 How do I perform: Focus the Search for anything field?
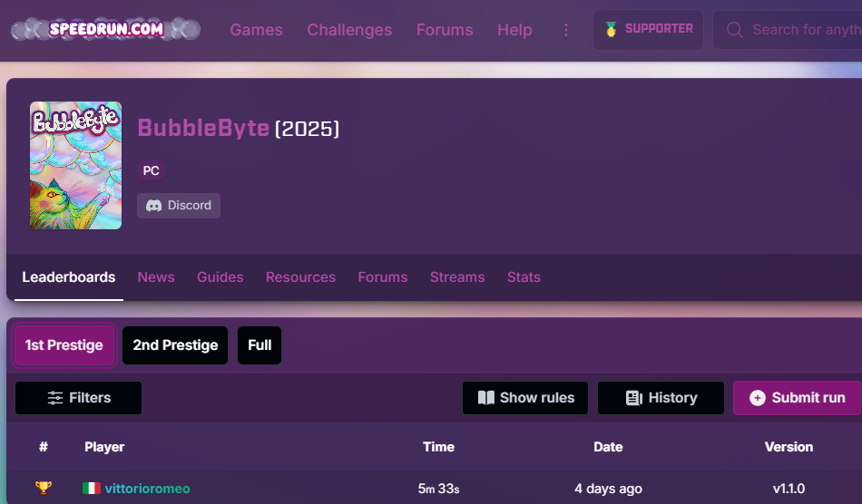point(788,30)
